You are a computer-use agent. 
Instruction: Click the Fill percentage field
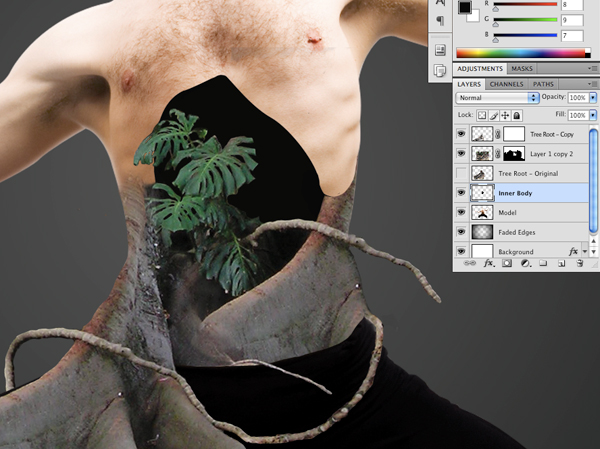click(x=578, y=115)
